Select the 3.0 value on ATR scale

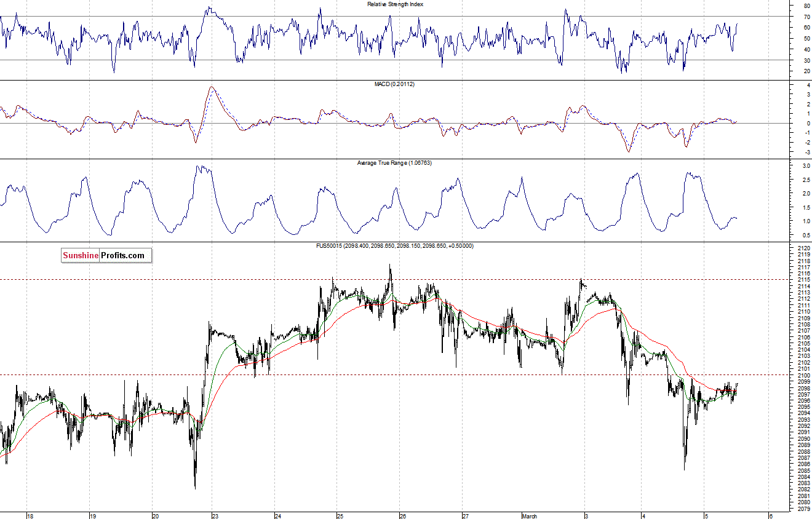(x=805, y=166)
